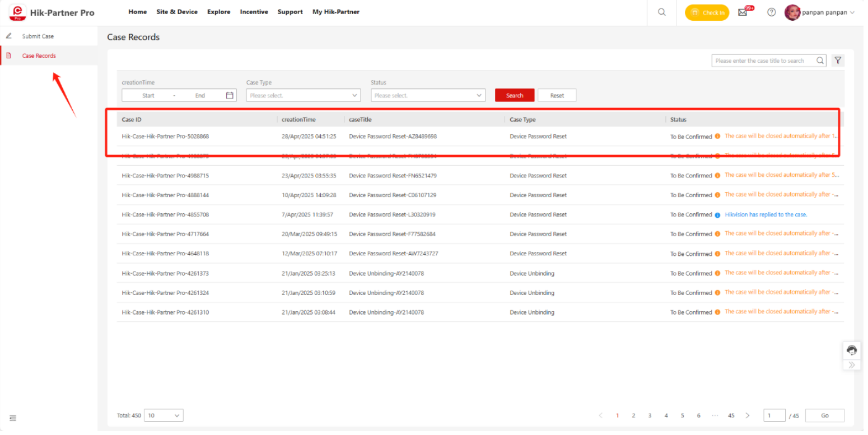Open the help question mark icon
Screen dimensions: 868x435
coord(771,12)
